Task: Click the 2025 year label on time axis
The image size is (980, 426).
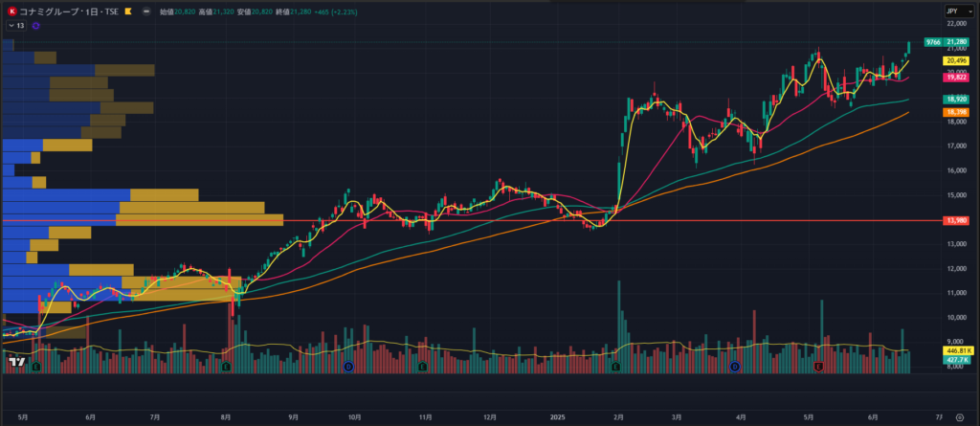Action: [558, 416]
